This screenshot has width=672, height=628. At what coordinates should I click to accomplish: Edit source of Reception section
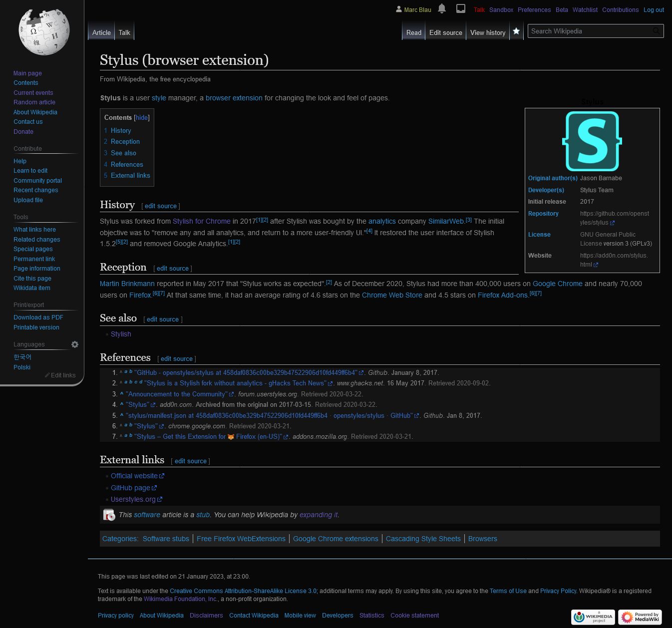point(173,269)
